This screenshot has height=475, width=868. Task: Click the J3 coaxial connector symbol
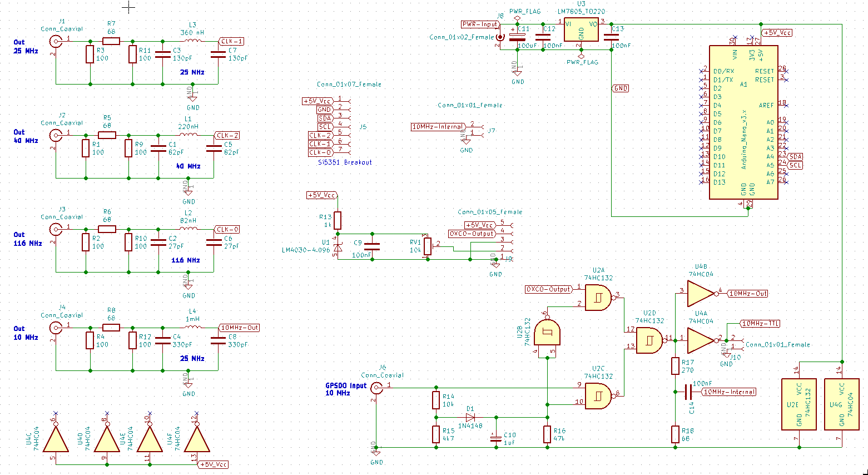point(56,229)
